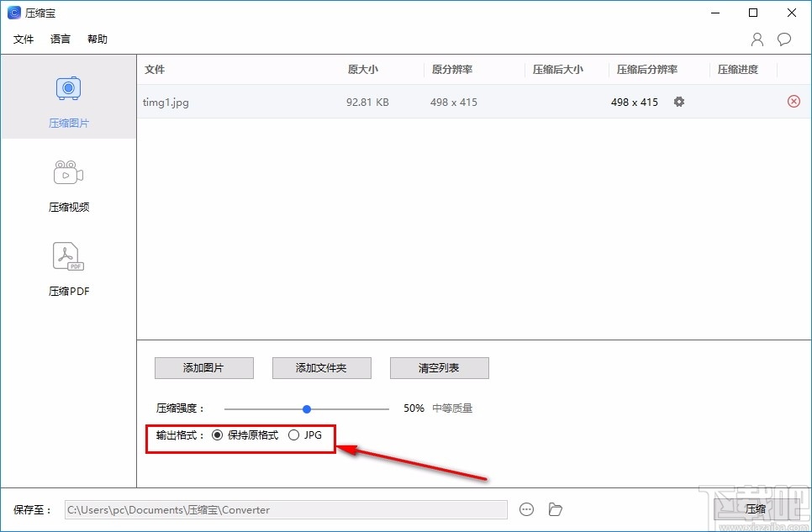
Task: Open resolution settings gear for timg1.jpg
Action: pos(679,102)
